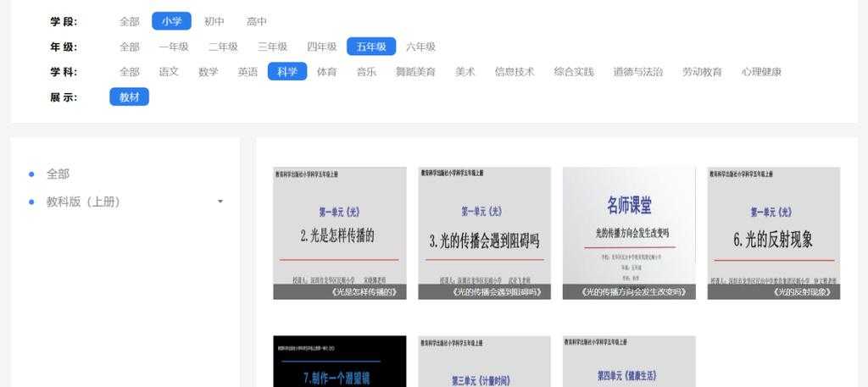The width and height of the screenshot is (868, 387).
Task: Choose 劳动教育 subject
Action: pyautogui.click(x=702, y=72)
